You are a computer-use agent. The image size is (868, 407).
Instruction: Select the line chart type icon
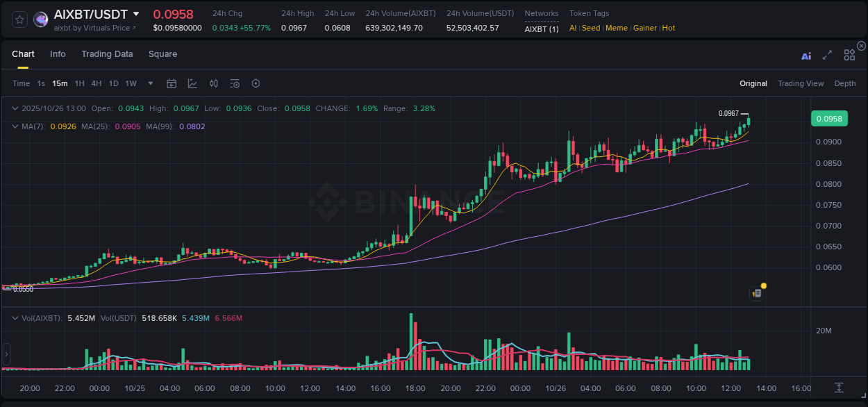(192, 83)
